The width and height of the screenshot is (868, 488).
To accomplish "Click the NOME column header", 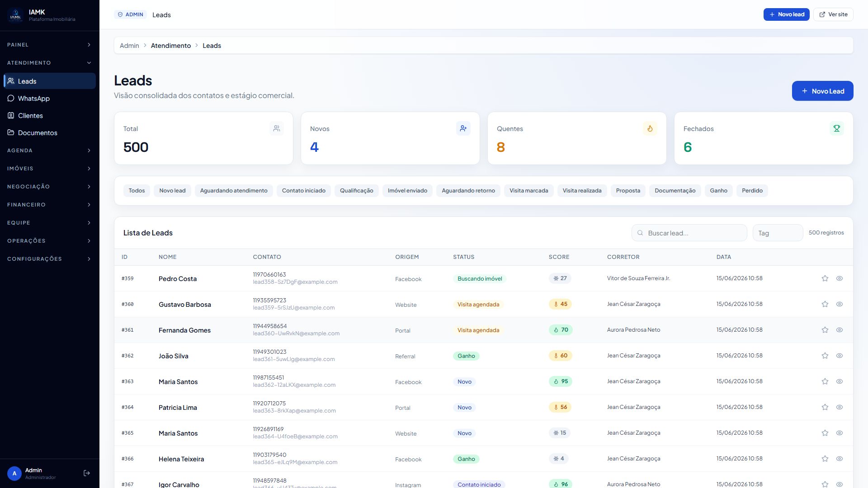I will point(167,257).
